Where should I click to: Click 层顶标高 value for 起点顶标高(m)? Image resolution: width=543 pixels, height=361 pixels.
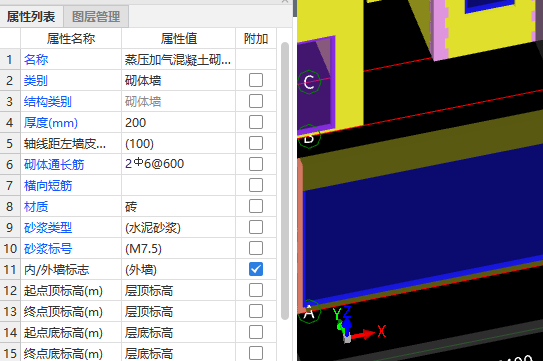(x=178, y=290)
